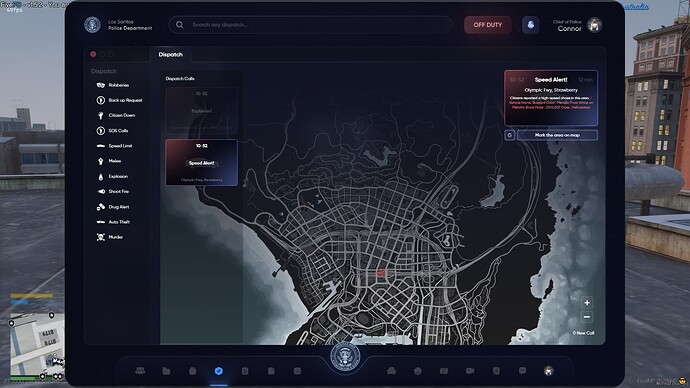Select the Back up Request category

(119, 100)
